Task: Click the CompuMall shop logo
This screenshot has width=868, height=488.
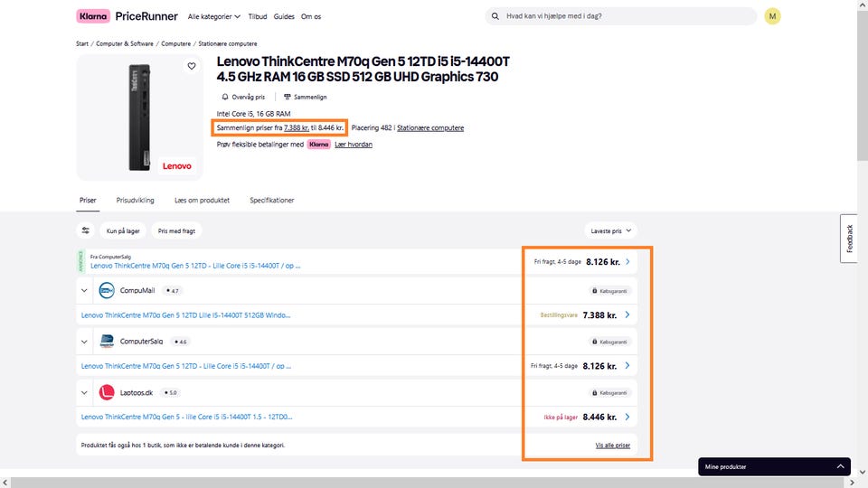Action: [x=107, y=290]
